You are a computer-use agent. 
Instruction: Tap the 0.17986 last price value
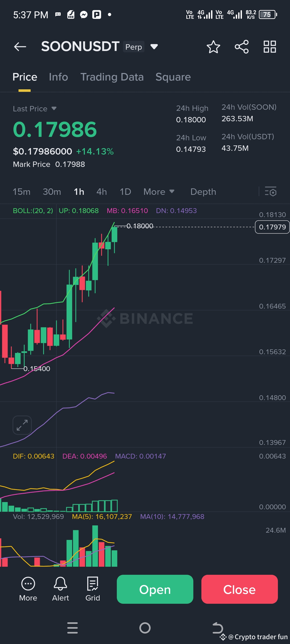click(x=55, y=129)
